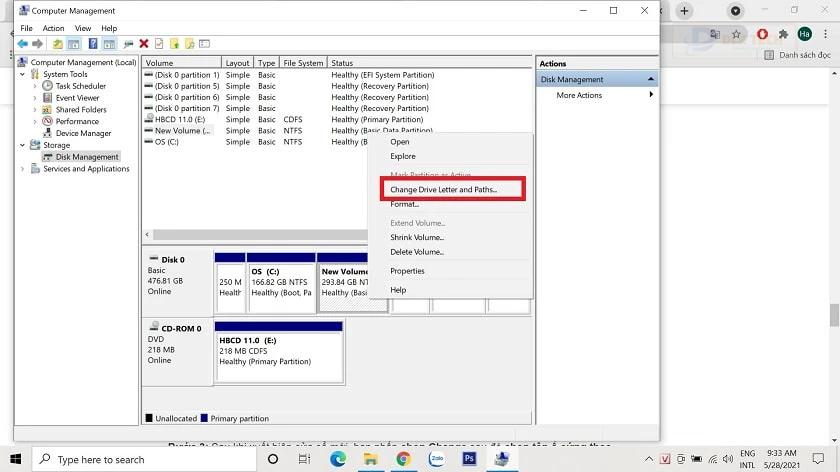Bookmark page with Chrome star icon
The image size is (840, 472).
737,34
